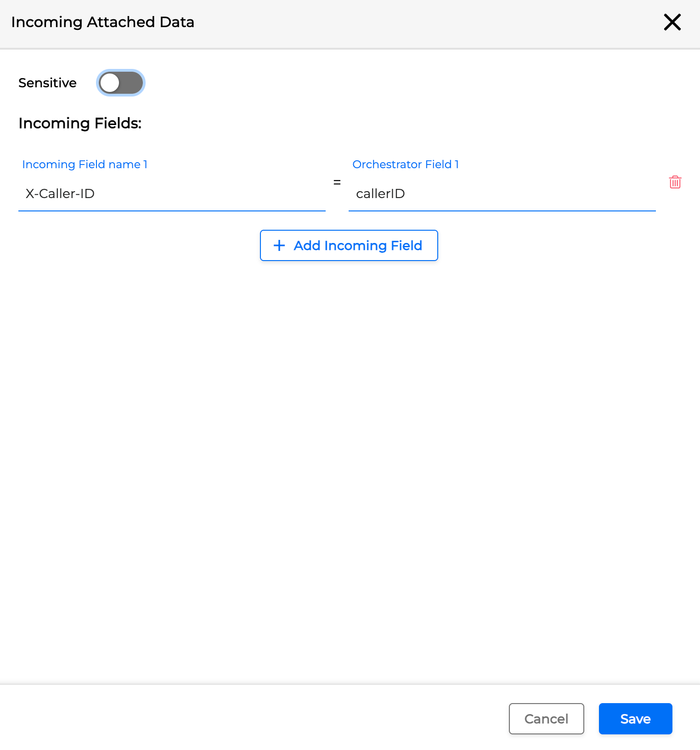The image size is (700, 750).
Task: Click the equals sign between the fields
Action: click(337, 182)
